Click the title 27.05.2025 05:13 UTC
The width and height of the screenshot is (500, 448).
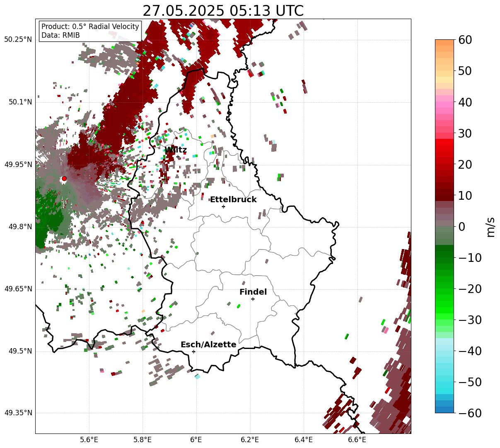tap(223, 11)
